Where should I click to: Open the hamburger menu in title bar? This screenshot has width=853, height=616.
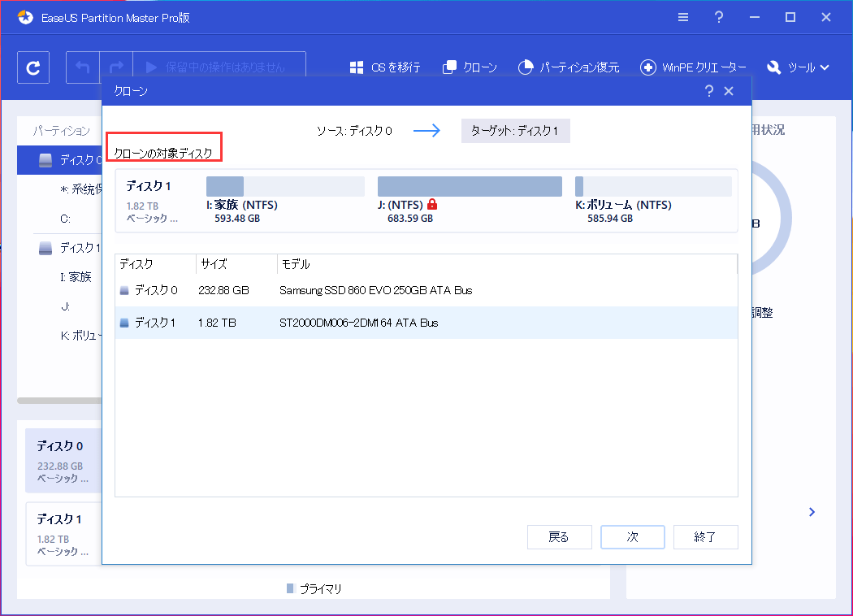tap(683, 17)
